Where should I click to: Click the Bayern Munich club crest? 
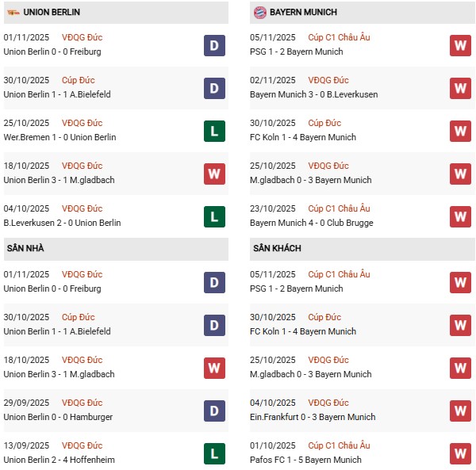pos(259,13)
